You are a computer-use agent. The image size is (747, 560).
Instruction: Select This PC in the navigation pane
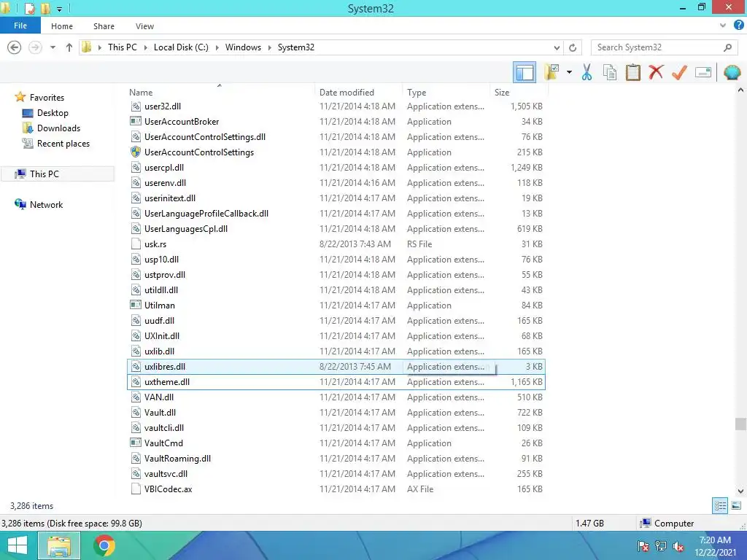tap(44, 174)
